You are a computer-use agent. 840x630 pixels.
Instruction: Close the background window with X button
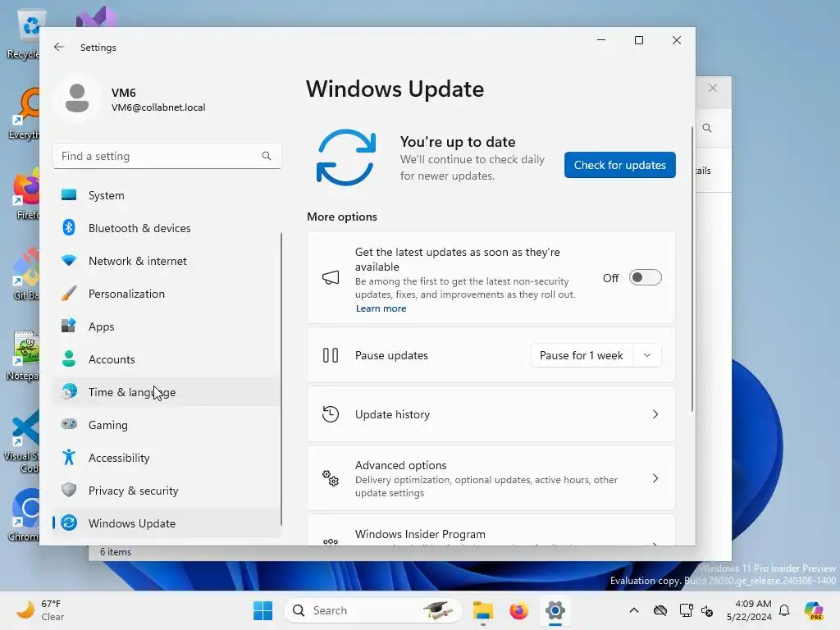713,88
